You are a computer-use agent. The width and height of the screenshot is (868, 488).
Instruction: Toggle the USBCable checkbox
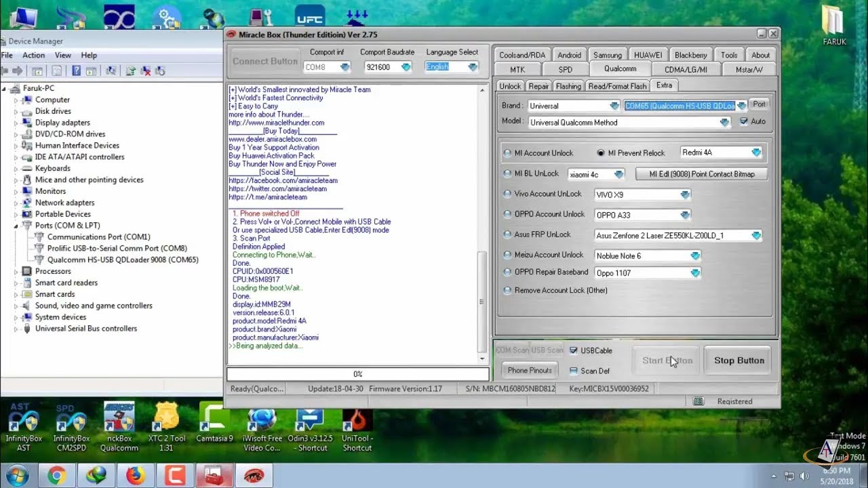[x=574, y=350]
